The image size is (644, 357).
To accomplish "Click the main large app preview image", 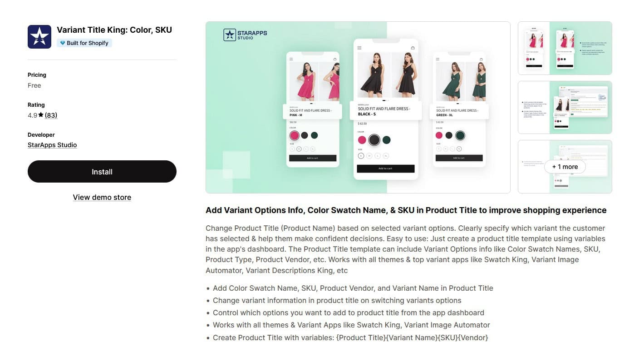I will [x=358, y=107].
